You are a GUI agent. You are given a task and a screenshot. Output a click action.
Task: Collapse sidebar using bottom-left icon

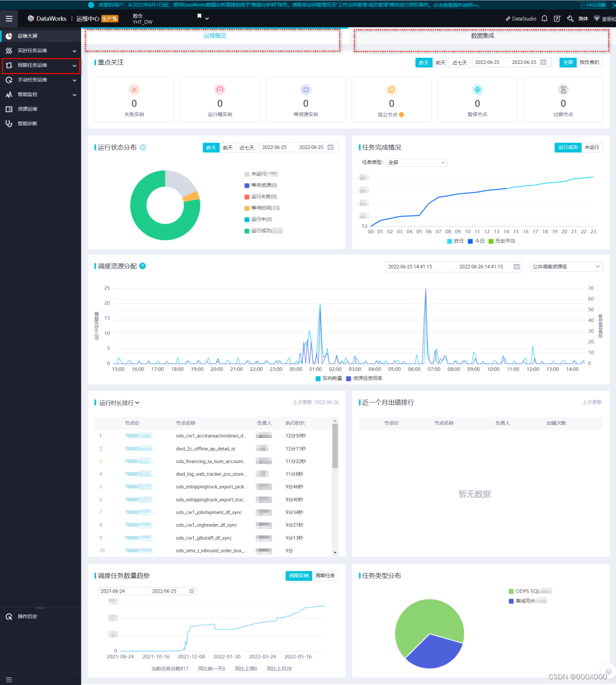9,679
